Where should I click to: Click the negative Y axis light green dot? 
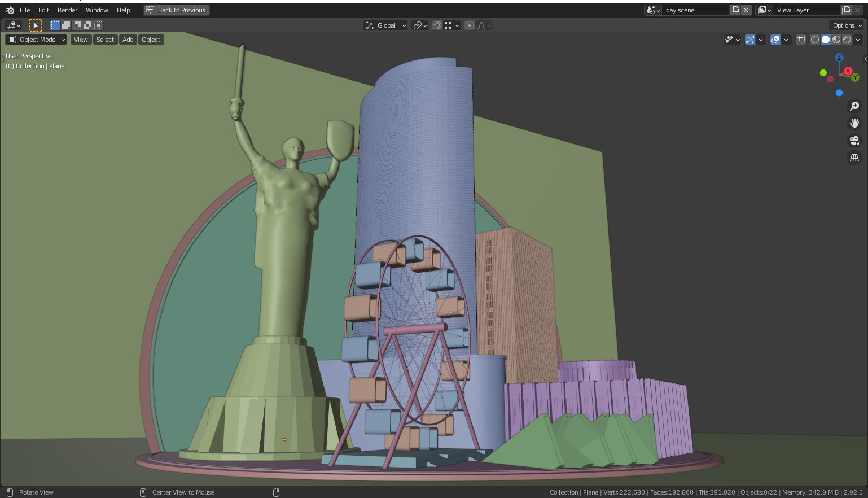[x=823, y=73]
